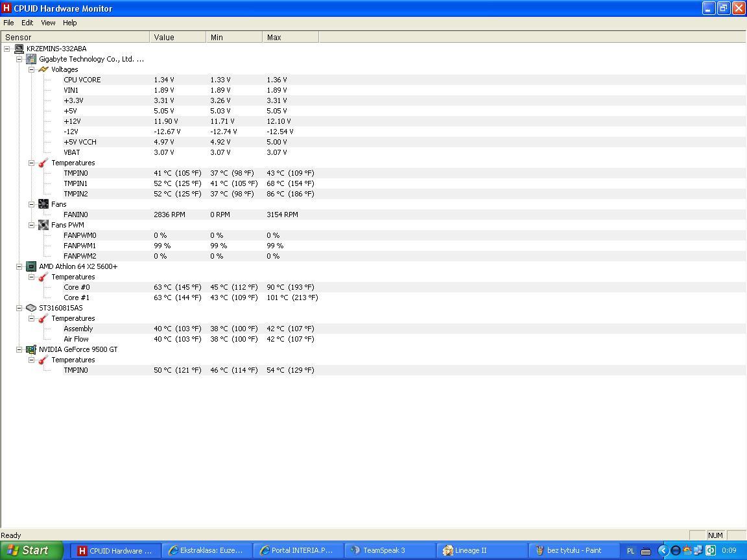Open the View menu

point(48,23)
